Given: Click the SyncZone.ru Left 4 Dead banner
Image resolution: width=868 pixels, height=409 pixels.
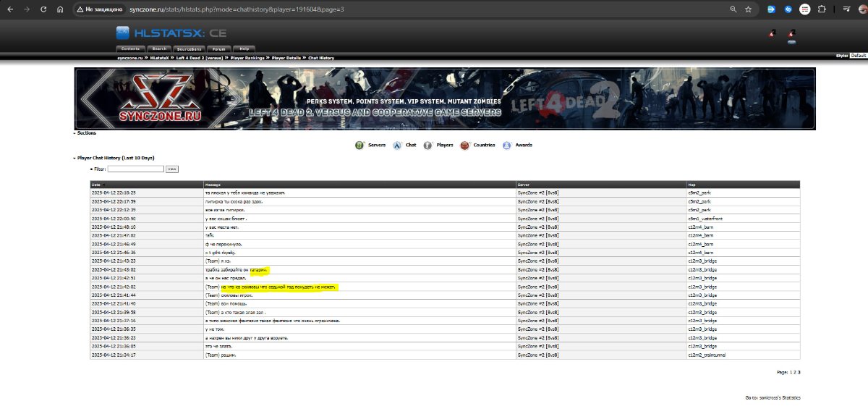Looking at the screenshot, I should [444, 98].
